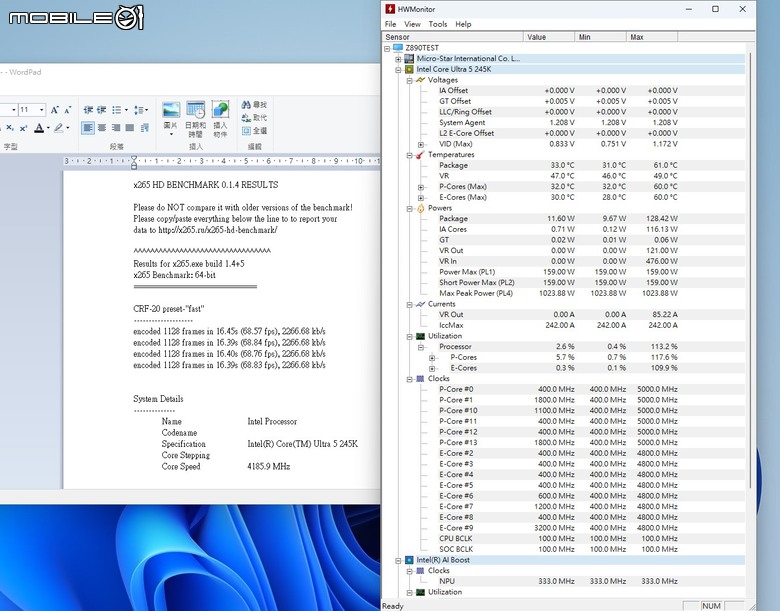This screenshot has height=611, width=780.
Task: Click the CPU Clocks section icon
Action: 420,379
